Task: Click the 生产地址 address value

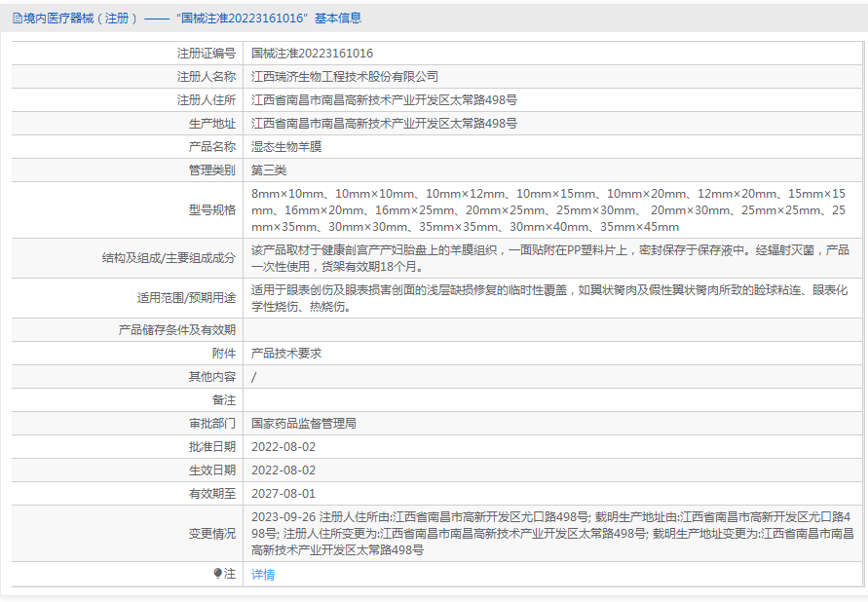Action: 384,124
